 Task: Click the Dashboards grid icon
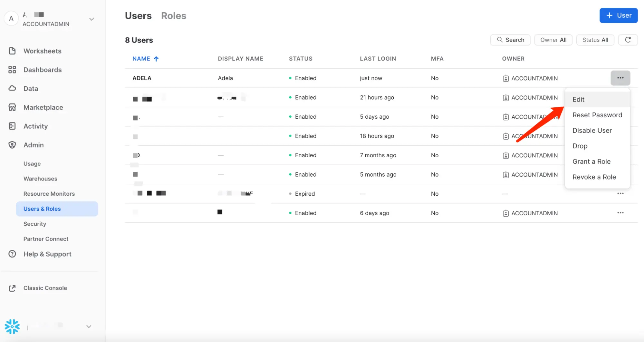(x=12, y=70)
